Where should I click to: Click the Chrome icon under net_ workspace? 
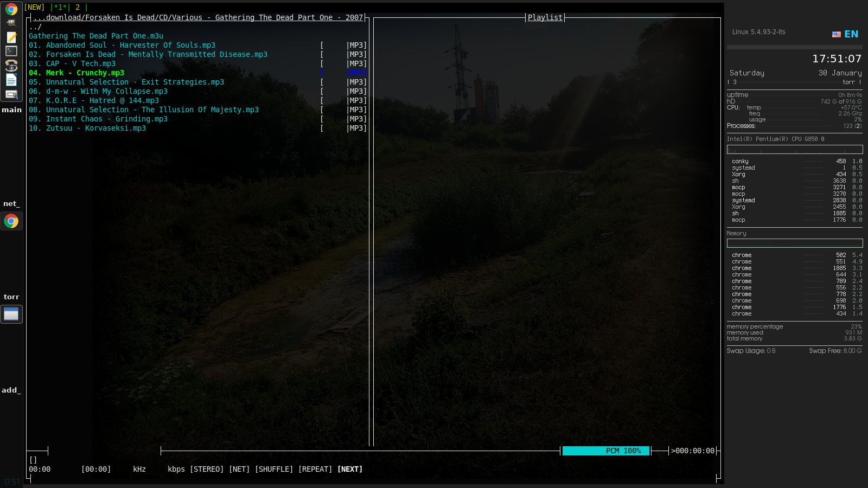tap(11, 221)
